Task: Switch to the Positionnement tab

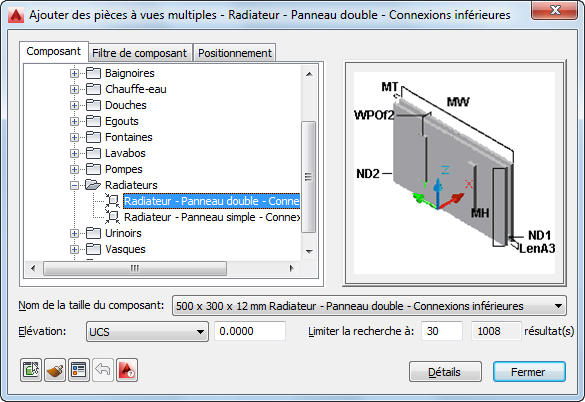Action: [x=235, y=53]
